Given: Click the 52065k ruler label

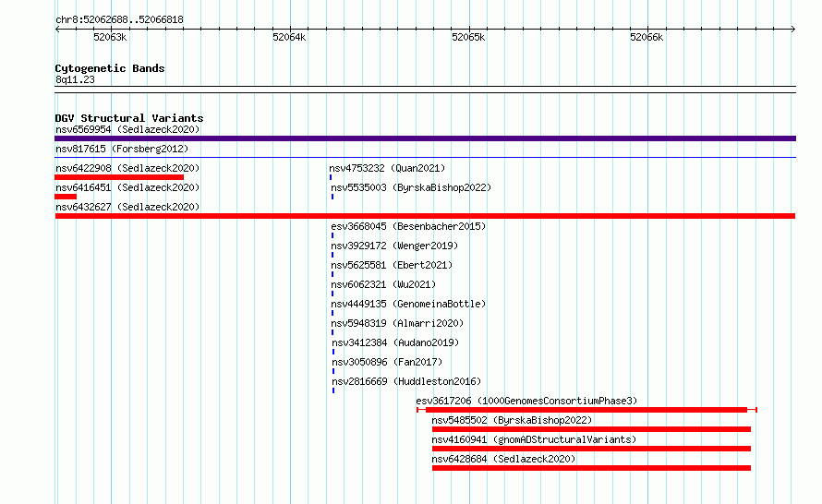Looking at the screenshot, I should pyautogui.click(x=468, y=37).
